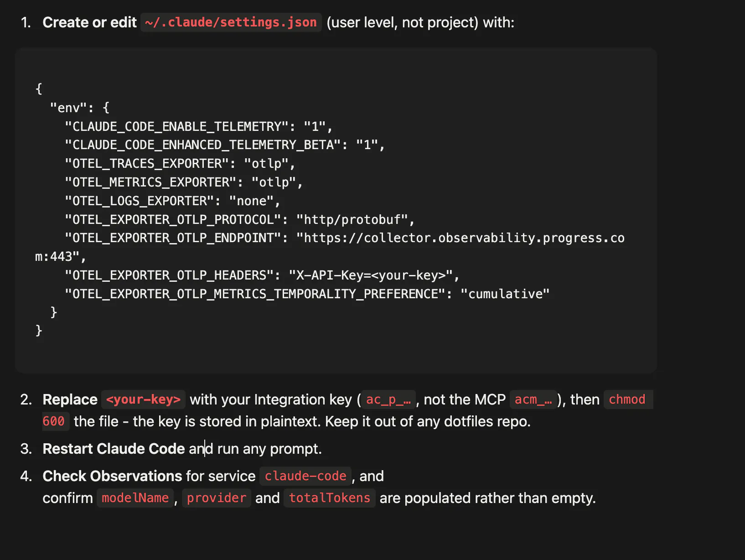Click the claude-code service name code
Viewport: 745px width, 560px height.
tap(305, 476)
